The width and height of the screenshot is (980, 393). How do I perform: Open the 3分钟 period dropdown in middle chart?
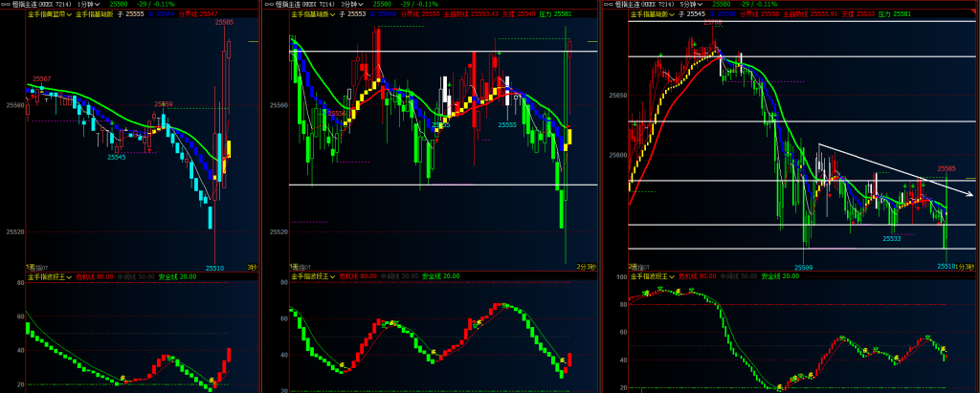(352, 4)
